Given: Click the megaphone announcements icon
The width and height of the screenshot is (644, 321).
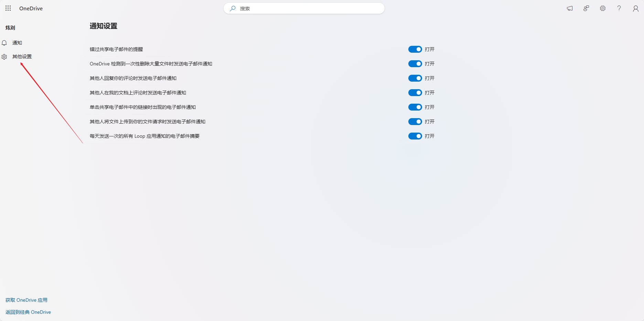Looking at the screenshot, I should [x=570, y=8].
